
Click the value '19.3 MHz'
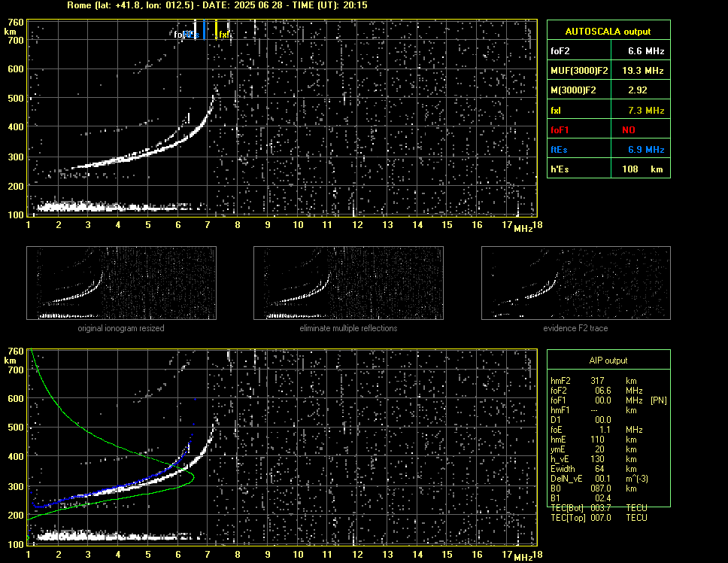(x=642, y=71)
